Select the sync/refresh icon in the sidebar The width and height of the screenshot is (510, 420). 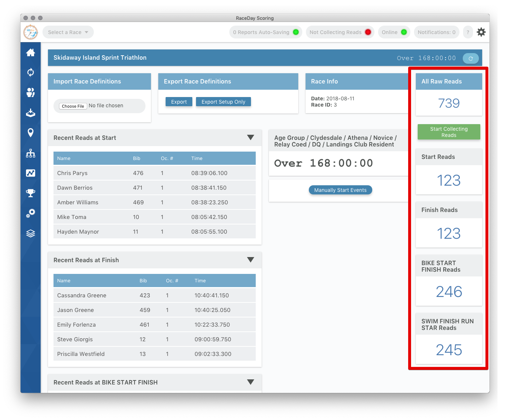[30, 73]
